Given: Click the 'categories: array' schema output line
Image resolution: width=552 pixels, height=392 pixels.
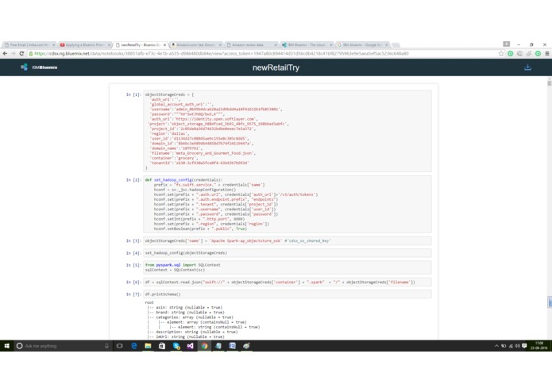Looking at the screenshot, I should click(x=190, y=317).
